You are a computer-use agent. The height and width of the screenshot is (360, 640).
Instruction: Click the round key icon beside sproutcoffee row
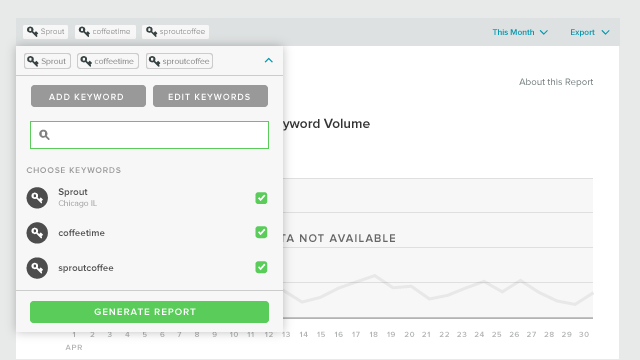tap(37, 268)
